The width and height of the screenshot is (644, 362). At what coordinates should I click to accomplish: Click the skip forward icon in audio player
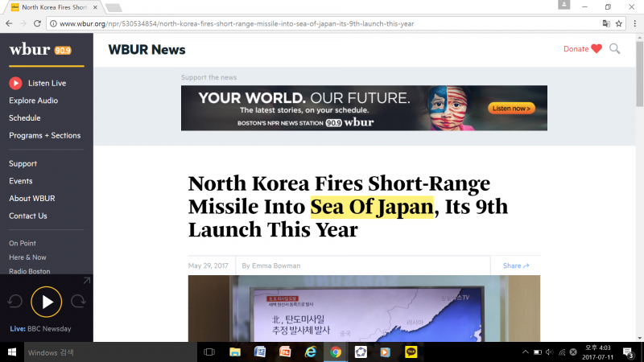pos(78,302)
